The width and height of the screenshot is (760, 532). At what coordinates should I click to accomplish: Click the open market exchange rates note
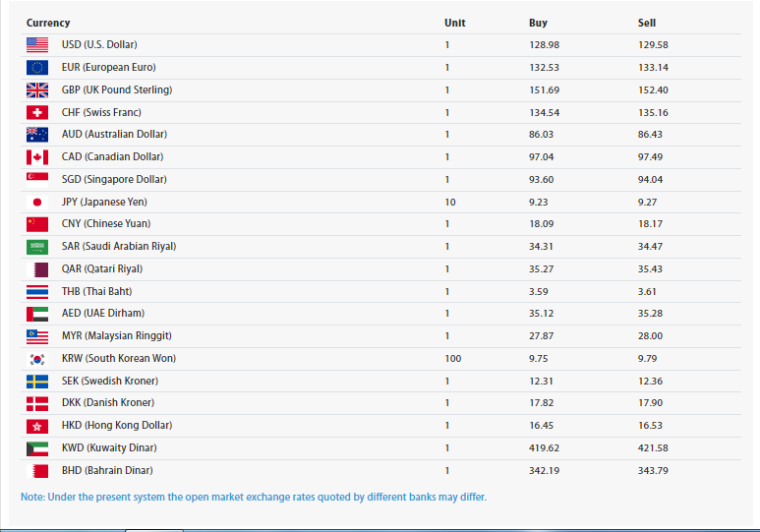tap(254, 497)
